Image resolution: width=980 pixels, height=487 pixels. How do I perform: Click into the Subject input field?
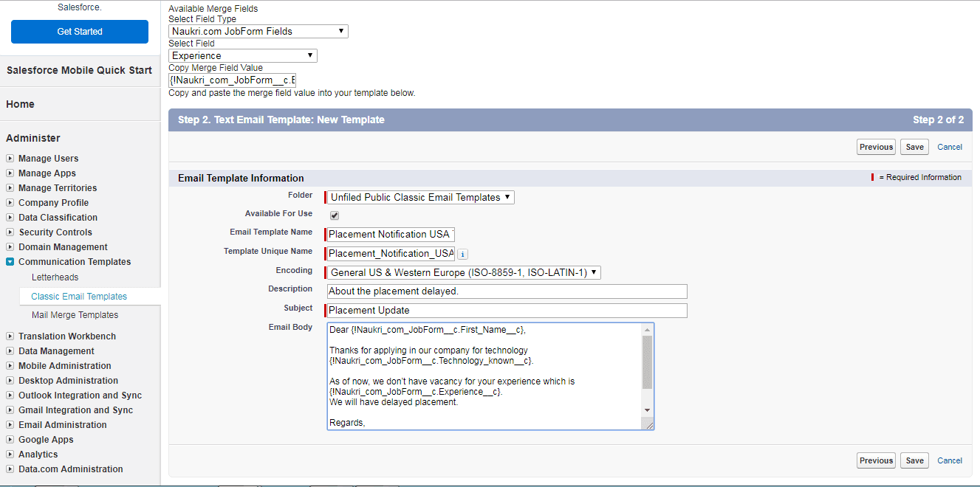click(x=507, y=311)
